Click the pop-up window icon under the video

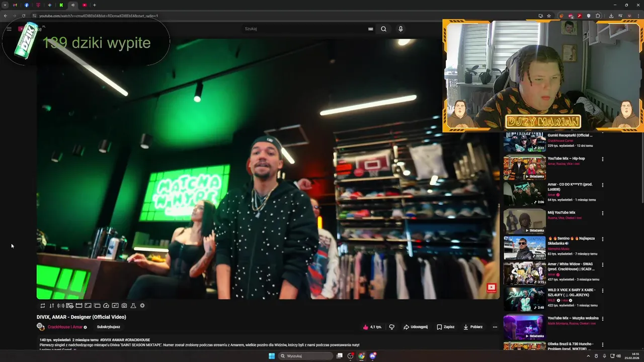point(97,306)
